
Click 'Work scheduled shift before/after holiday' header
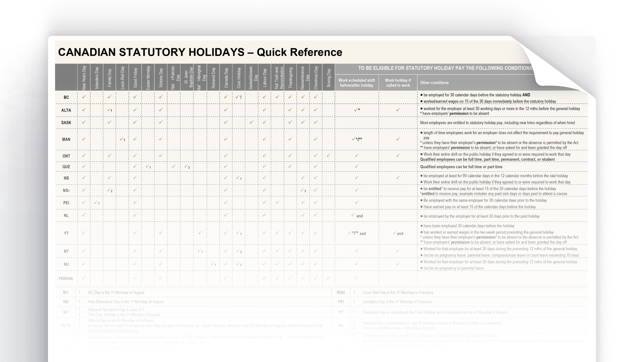click(357, 83)
